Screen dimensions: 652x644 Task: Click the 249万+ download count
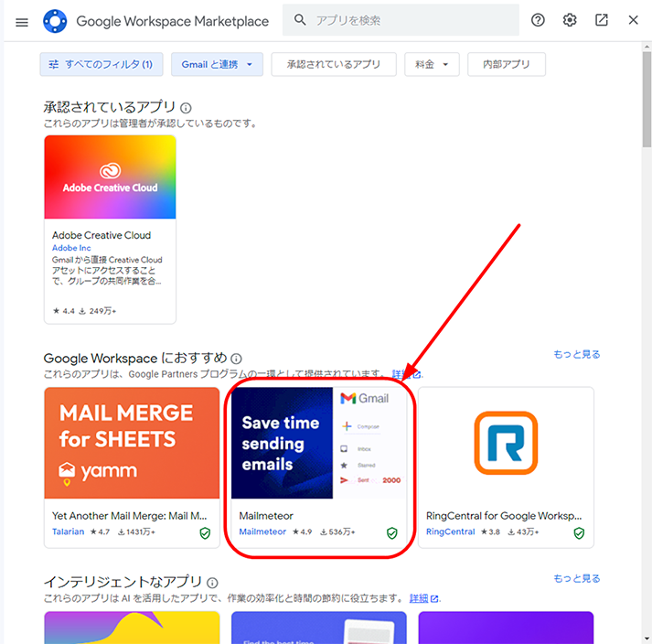click(x=98, y=311)
